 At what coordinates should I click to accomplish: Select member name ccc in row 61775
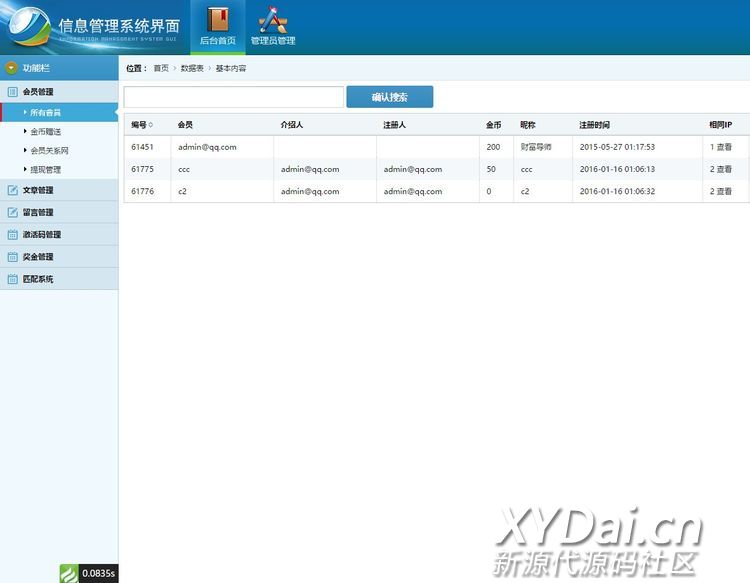coord(184,169)
